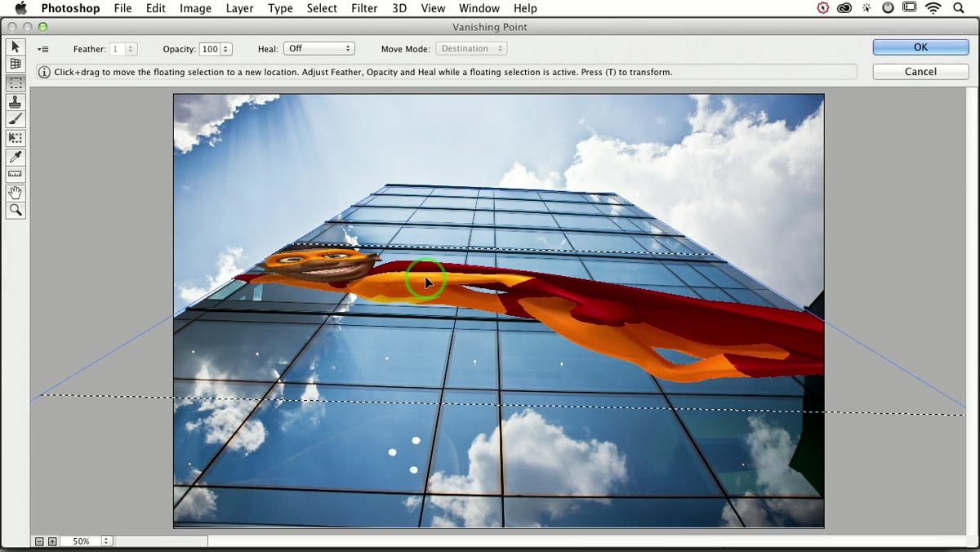Open the zoom percentage dropdown arrow

pos(106,541)
